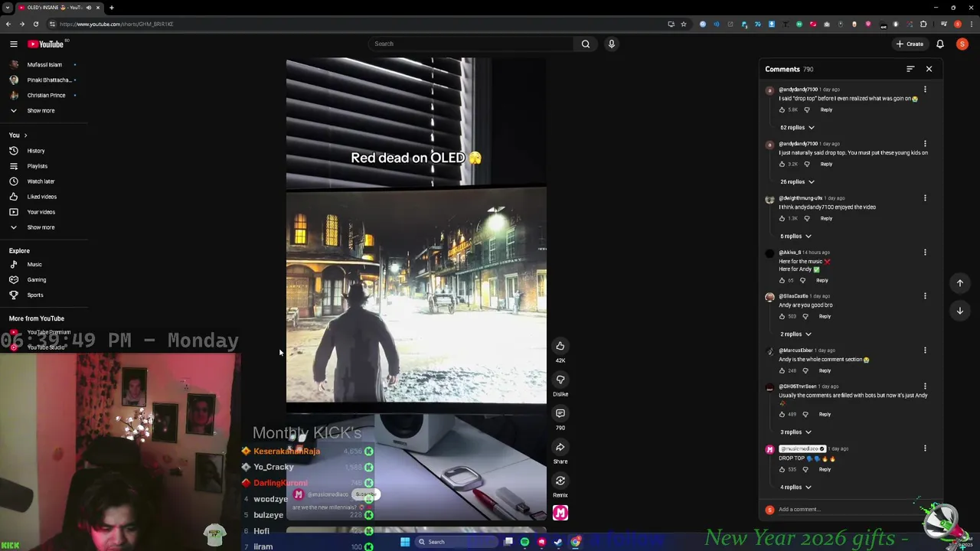Expand the 26 replies thread

click(x=797, y=181)
